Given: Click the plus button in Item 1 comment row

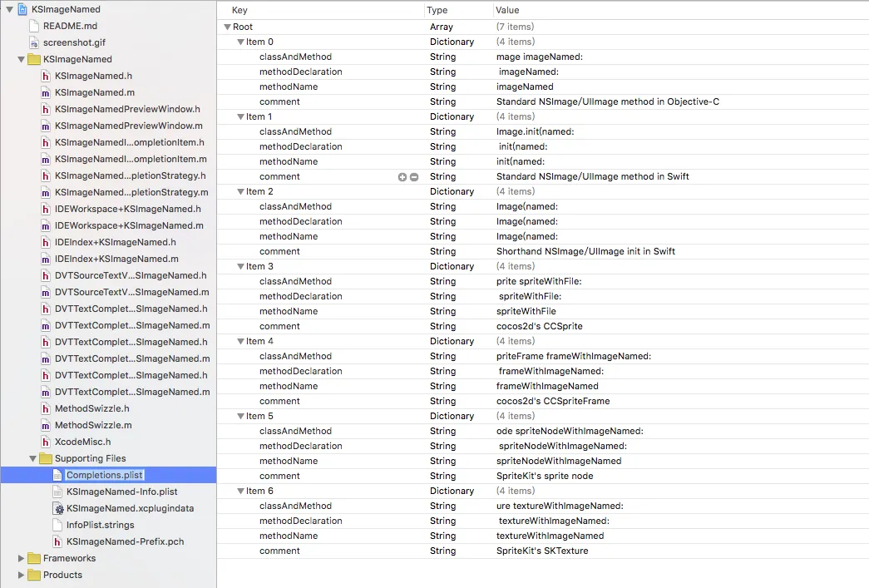Looking at the screenshot, I should coord(402,177).
